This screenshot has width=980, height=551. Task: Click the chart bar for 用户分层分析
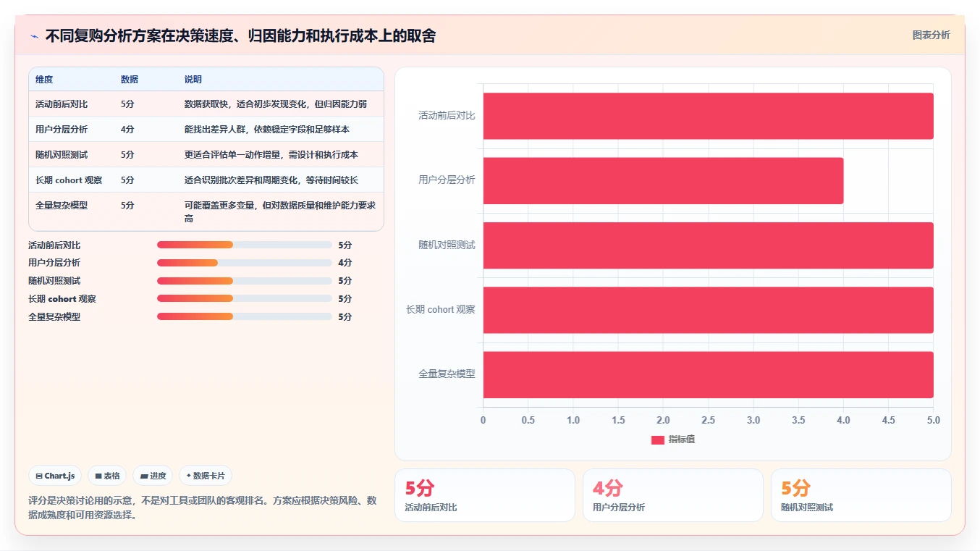click(664, 180)
